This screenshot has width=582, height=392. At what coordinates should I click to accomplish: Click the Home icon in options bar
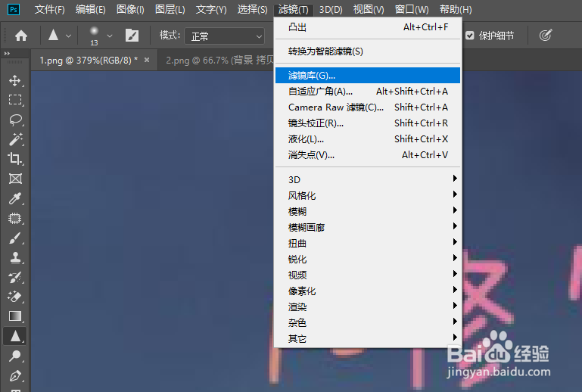[21, 36]
